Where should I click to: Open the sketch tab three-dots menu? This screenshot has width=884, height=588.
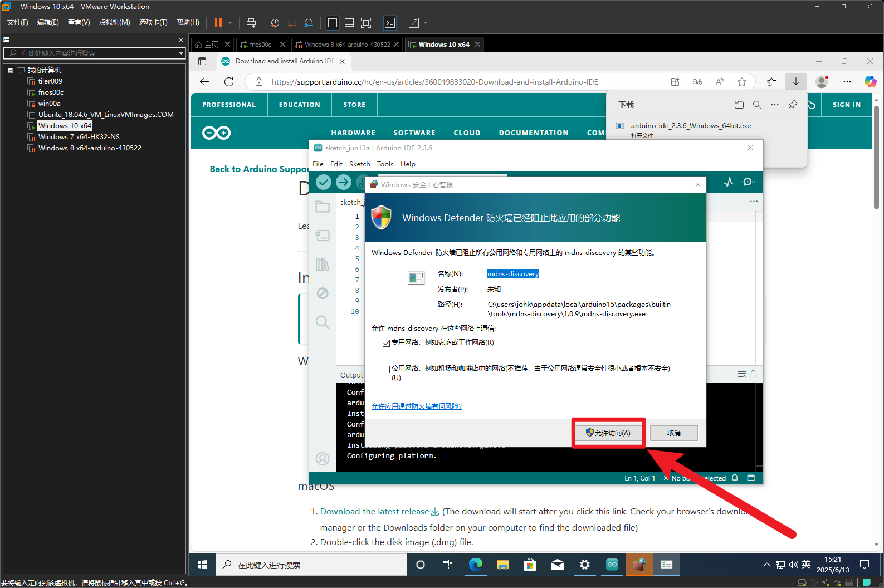point(754,202)
